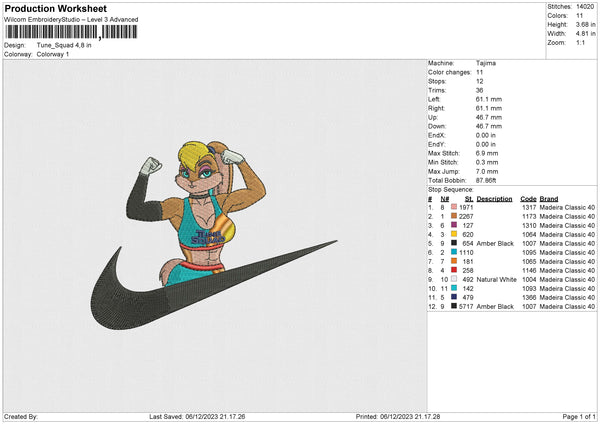Click the barcode under the worksheet title
This screenshot has width=600, height=424.
(x=71, y=32)
